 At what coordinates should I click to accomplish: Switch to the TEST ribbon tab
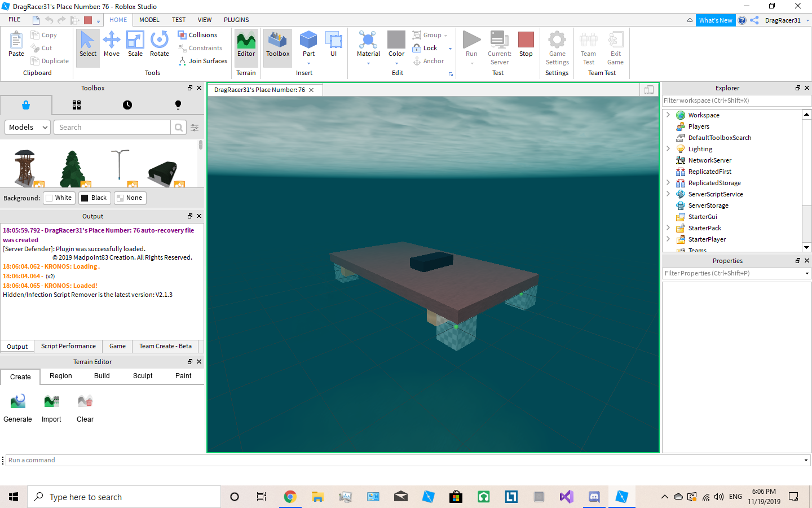[x=179, y=20]
